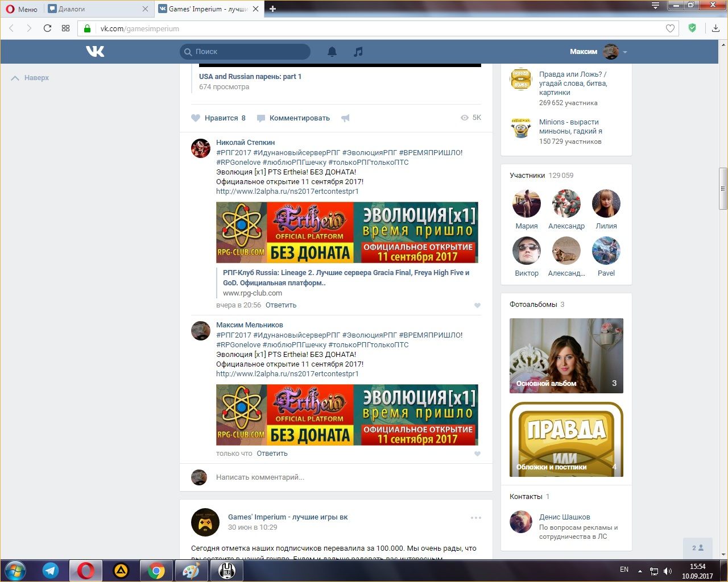The image size is (728, 582).
Task: Open the music player icon
Action: 358,52
